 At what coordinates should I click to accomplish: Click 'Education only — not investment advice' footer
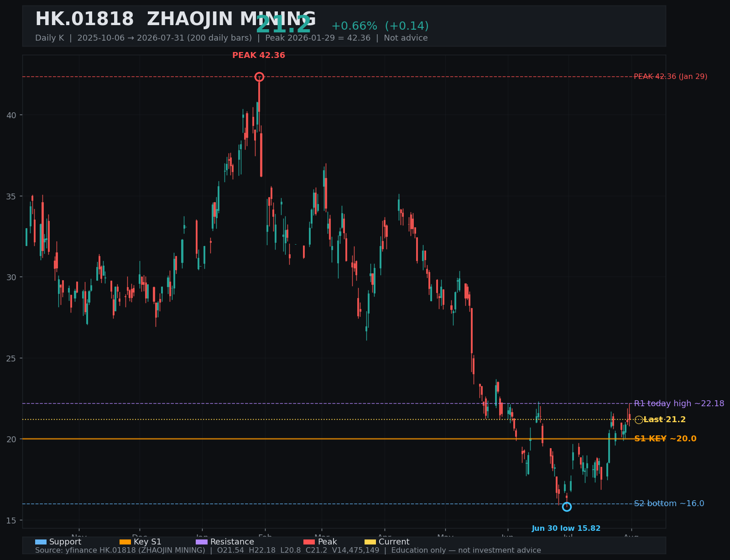[x=466, y=550]
